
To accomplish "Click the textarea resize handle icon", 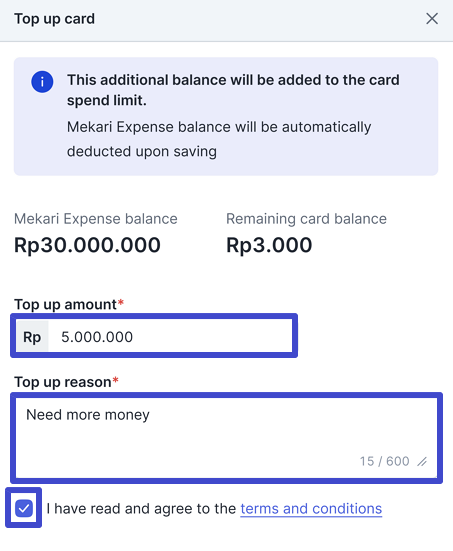I will tap(422, 461).
